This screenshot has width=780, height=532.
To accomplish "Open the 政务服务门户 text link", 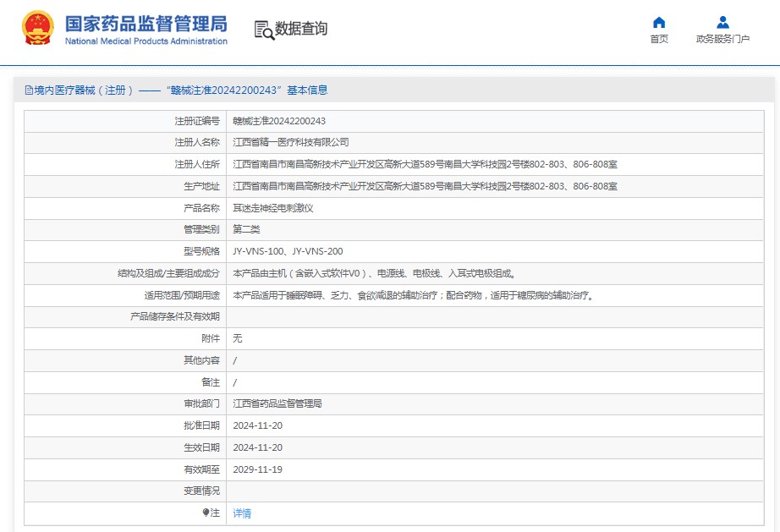I will coord(722,39).
